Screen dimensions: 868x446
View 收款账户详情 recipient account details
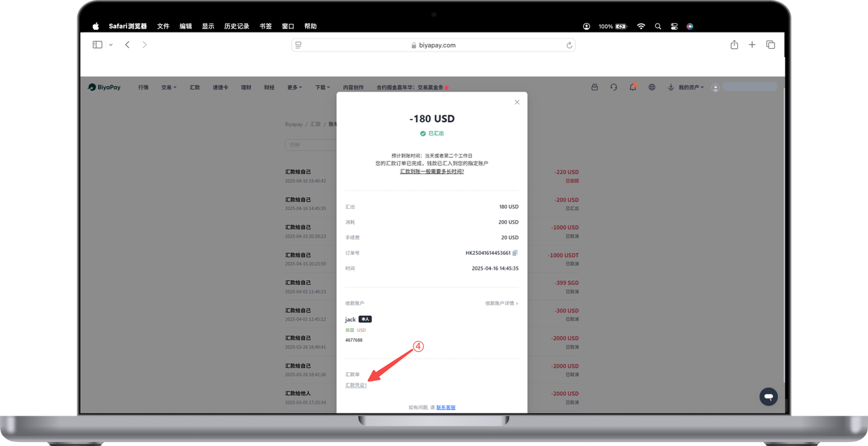coord(501,304)
